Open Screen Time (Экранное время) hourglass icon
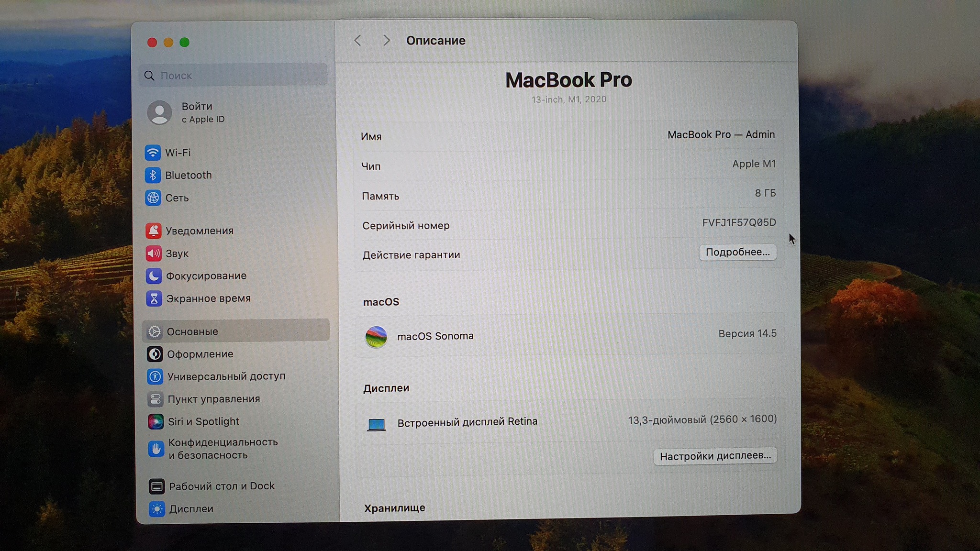The width and height of the screenshot is (980, 551). click(154, 298)
